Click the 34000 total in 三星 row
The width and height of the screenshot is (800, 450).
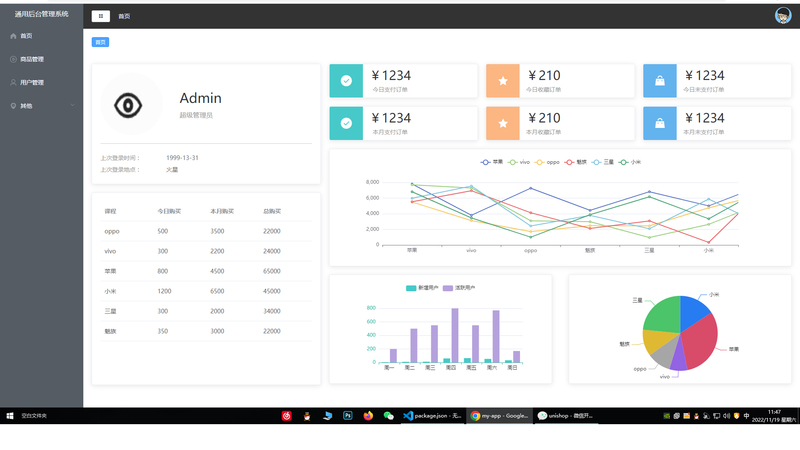coord(271,311)
